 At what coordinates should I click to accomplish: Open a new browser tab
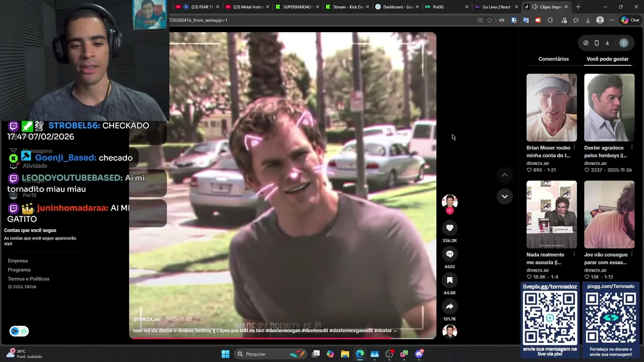(x=578, y=7)
